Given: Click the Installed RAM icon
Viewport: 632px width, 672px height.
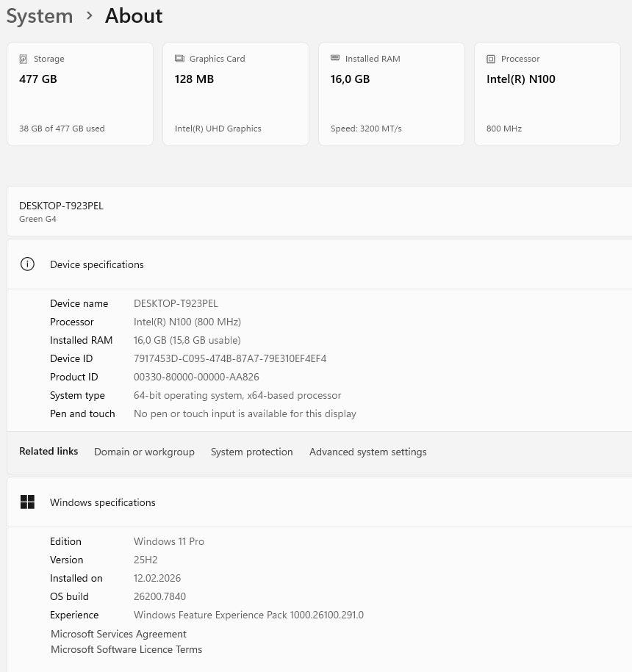Looking at the screenshot, I should click(335, 59).
